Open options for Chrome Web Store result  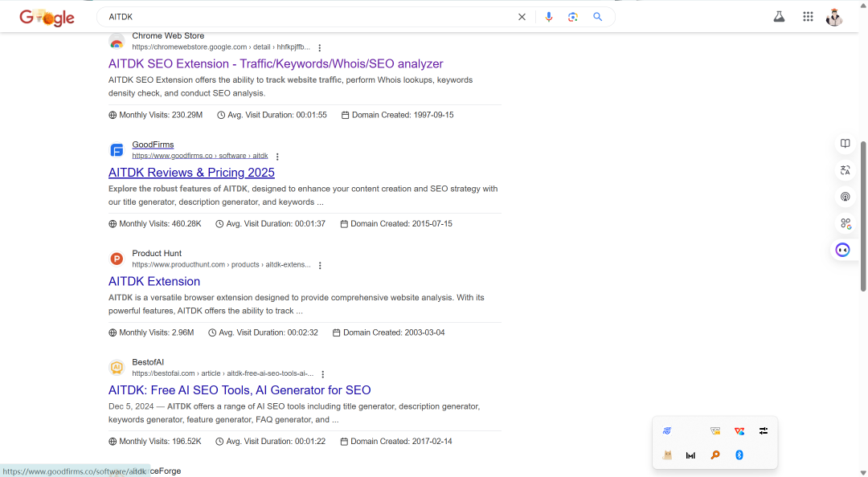319,47
